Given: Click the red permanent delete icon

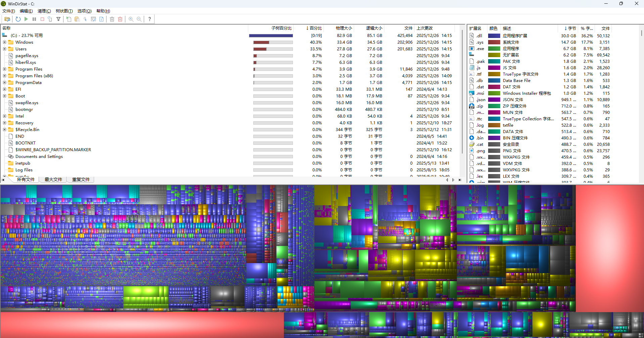Looking at the screenshot, I should pos(120,19).
